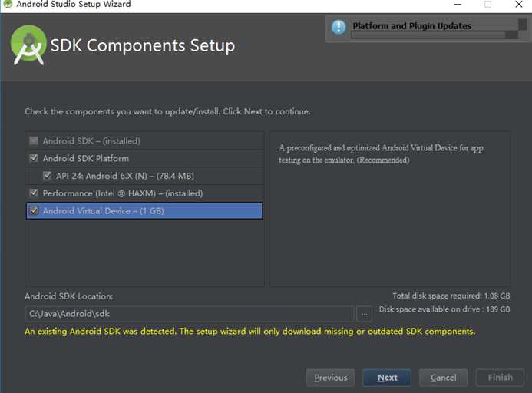
Task: Click the blue info notification icon
Action: [x=339, y=27]
